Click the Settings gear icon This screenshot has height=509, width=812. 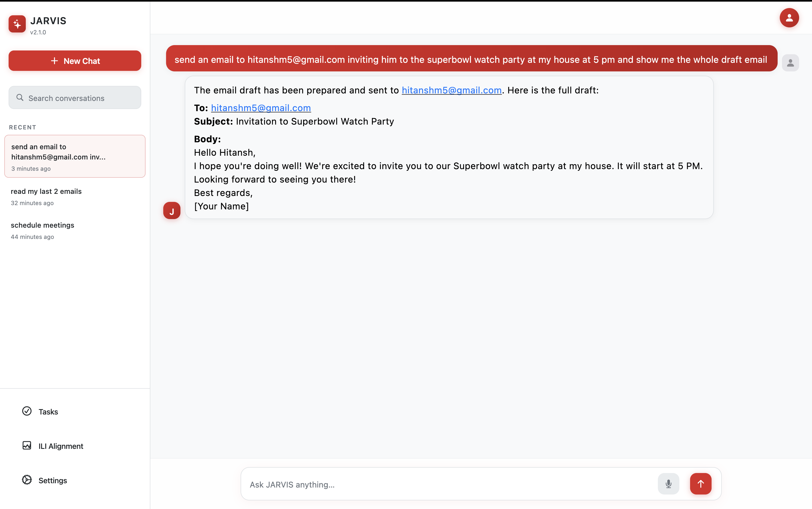point(27,480)
